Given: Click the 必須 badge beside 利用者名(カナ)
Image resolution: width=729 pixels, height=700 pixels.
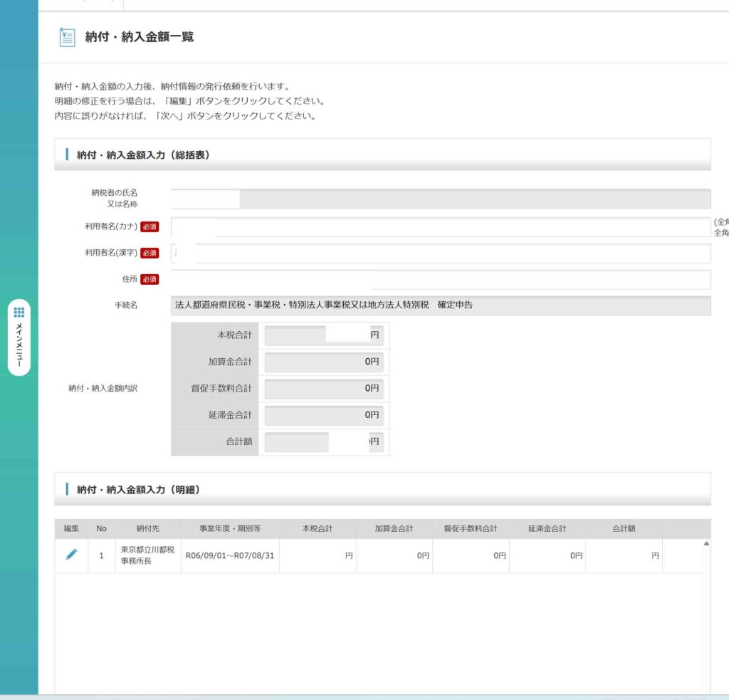Looking at the screenshot, I should [150, 227].
